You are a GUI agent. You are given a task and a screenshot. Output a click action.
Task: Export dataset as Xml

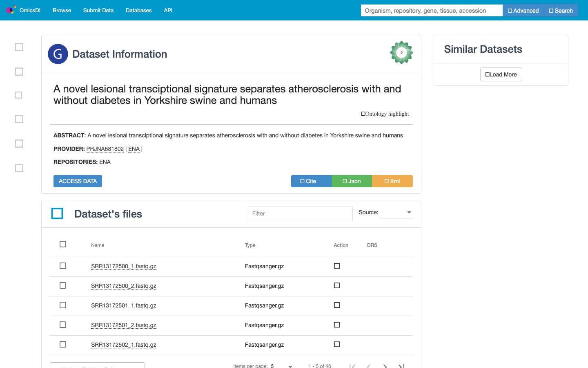392,181
